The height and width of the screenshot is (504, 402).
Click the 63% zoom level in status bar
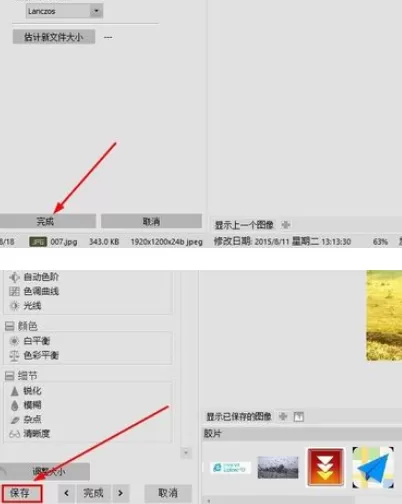[x=380, y=242]
